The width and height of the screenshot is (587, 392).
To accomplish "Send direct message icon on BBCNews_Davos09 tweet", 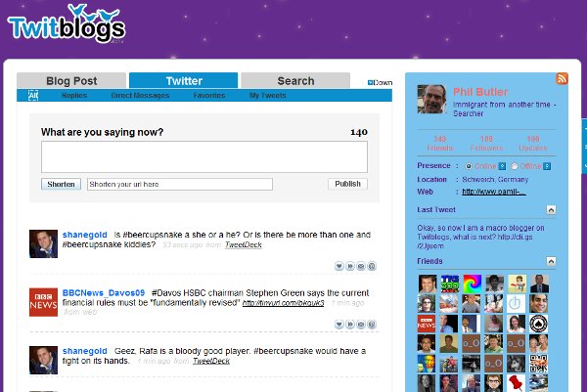I will point(361,325).
